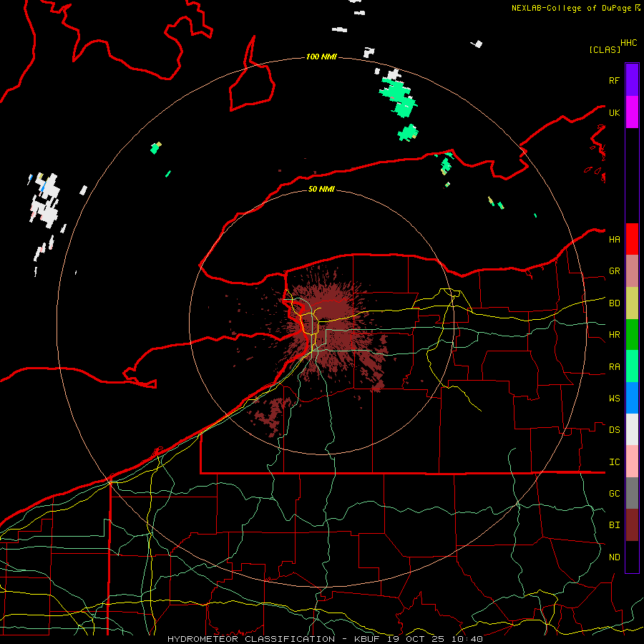Click the BI brown legend swatch

[x=632, y=525]
